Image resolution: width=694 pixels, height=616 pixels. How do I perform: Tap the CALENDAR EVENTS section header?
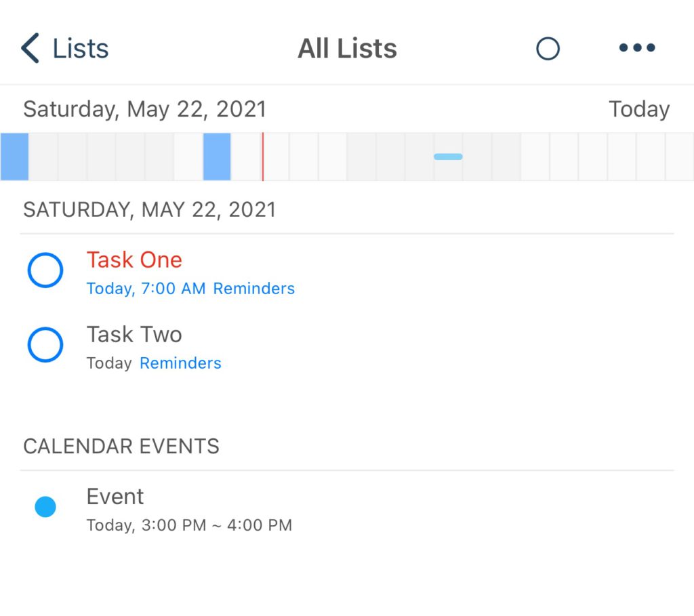point(121,446)
